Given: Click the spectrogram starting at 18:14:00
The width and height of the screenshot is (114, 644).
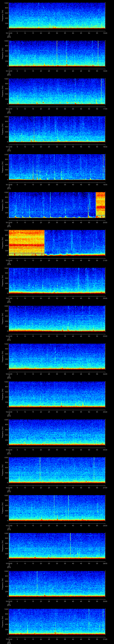Looking at the screenshot, I should (x=57, y=16).
